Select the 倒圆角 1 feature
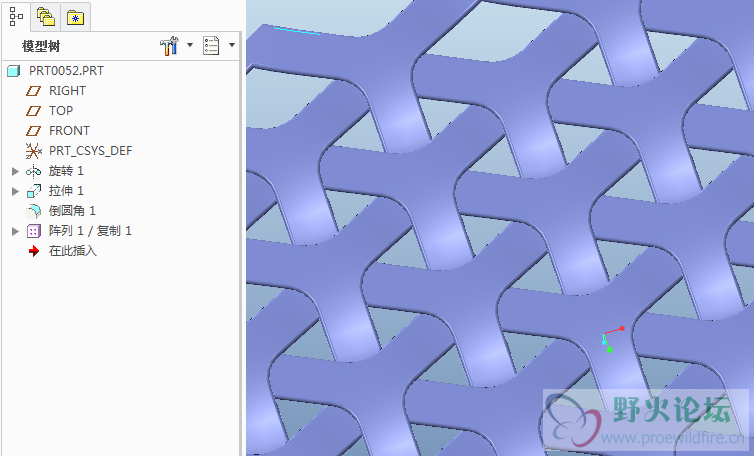Screen dimensions: 754x456 click(x=72, y=211)
